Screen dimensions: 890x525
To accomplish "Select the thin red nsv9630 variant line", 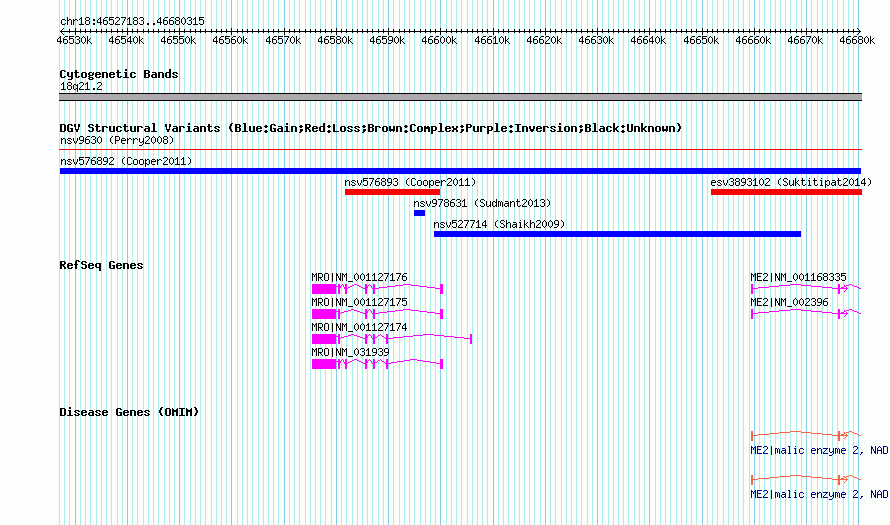I will (x=460, y=150).
